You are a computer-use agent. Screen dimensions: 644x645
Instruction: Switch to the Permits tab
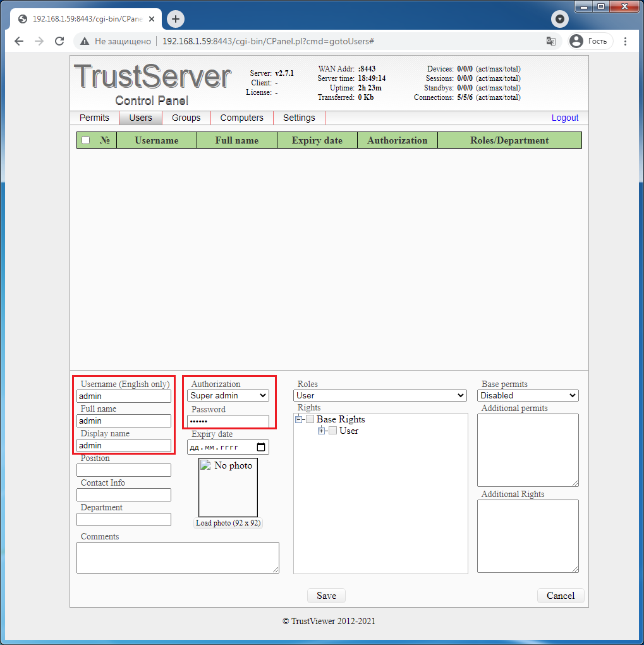(x=94, y=118)
